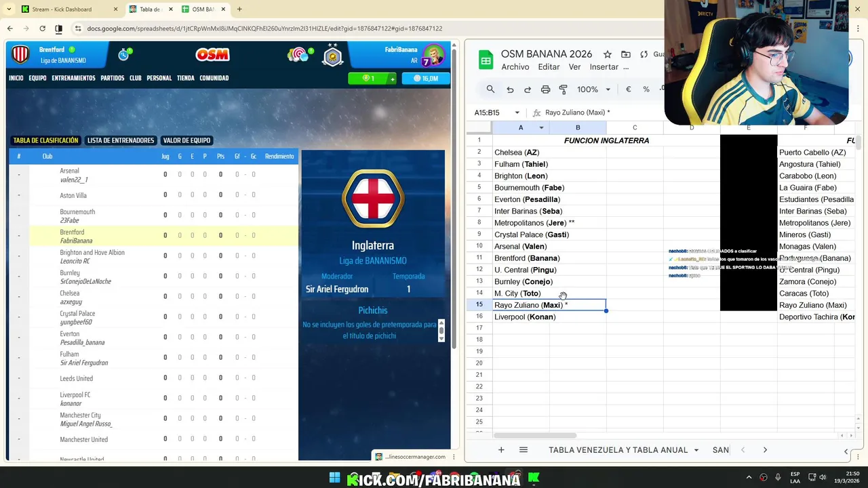Open the TIENDA menu
This screenshot has width=868, height=488.
point(186,78)
